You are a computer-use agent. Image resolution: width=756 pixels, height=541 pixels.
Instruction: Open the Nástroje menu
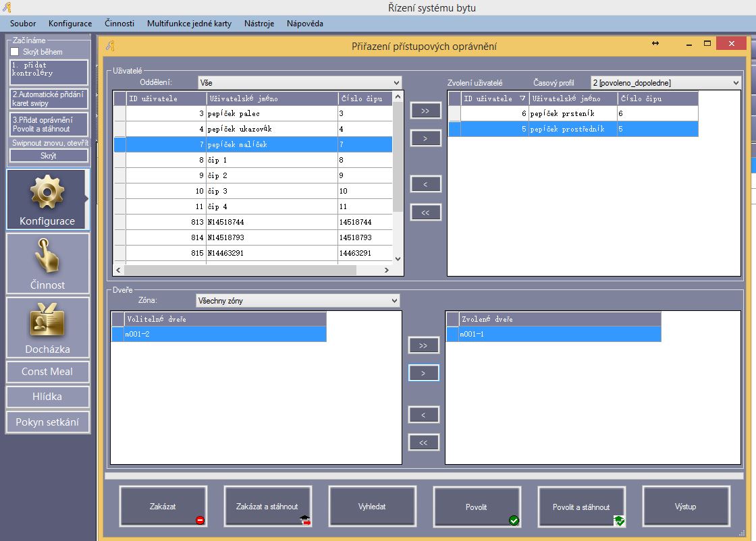259,23
